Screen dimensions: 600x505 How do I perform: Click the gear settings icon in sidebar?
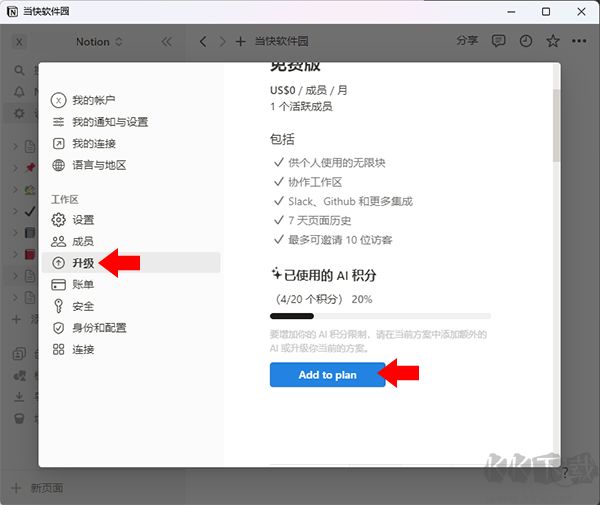point(19,113)
